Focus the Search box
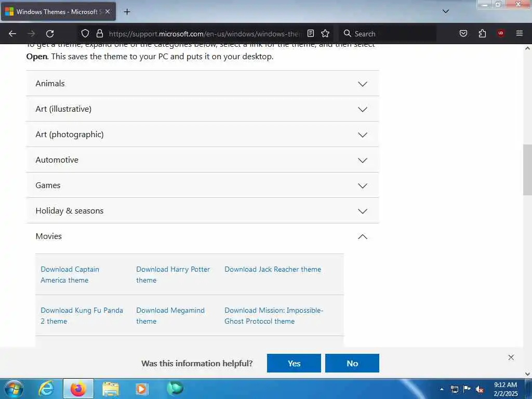Screen dimensions: 532x399 388,34
